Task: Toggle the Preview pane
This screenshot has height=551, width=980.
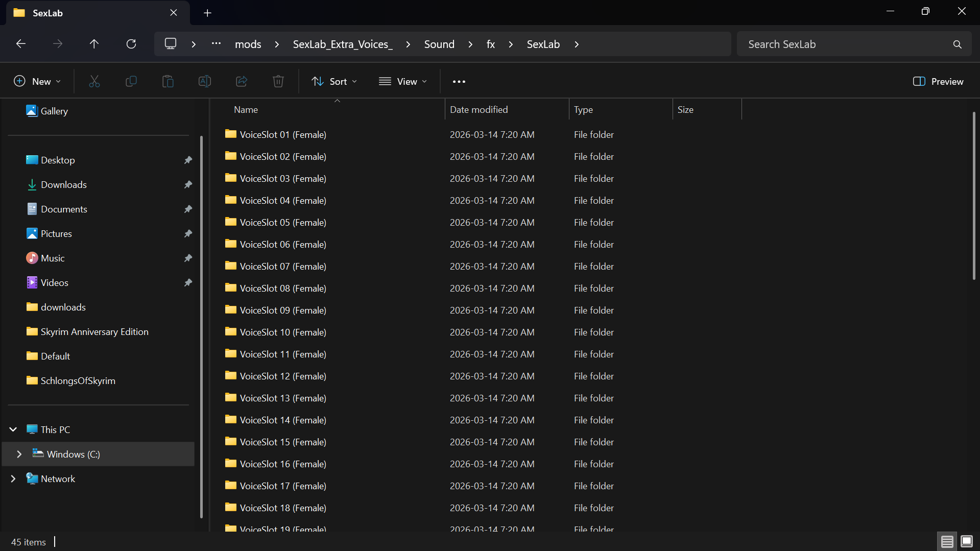Action: (x=938, y=81)
